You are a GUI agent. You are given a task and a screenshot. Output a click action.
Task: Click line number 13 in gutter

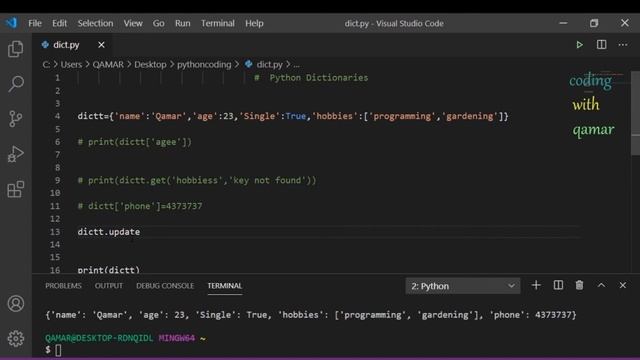55,232
